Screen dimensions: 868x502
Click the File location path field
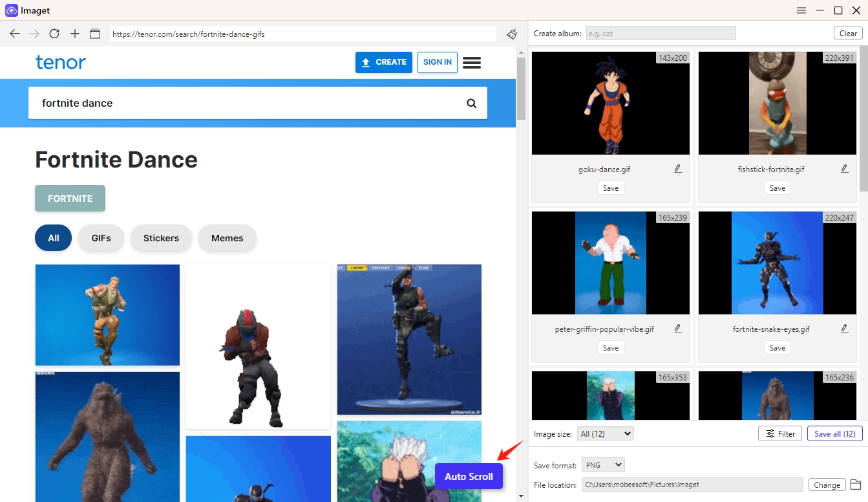[x=692, y=485]
